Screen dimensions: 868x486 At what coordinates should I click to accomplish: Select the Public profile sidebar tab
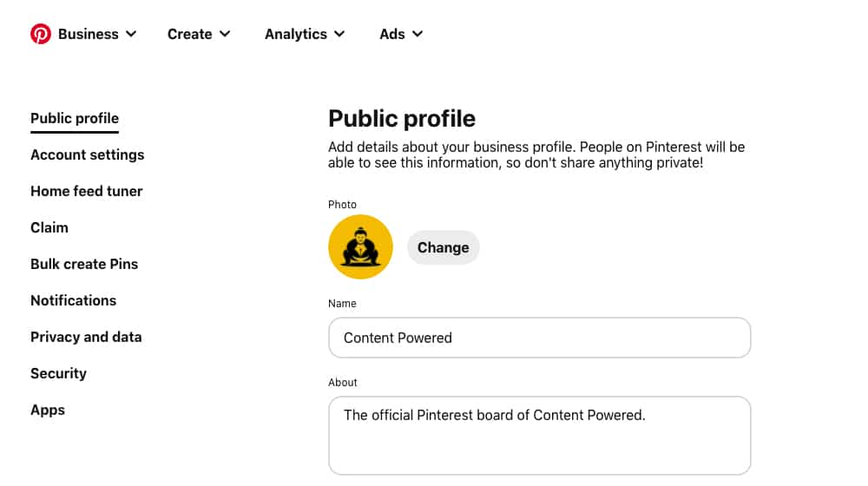[x=75, y=118]
